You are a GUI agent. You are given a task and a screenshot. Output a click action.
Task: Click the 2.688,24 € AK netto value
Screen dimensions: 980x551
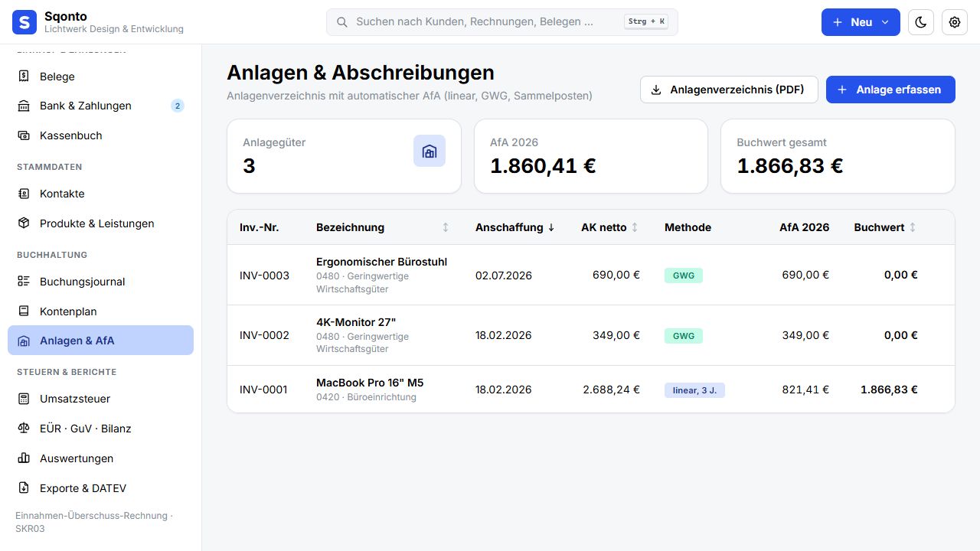click(x=611, y=390)
